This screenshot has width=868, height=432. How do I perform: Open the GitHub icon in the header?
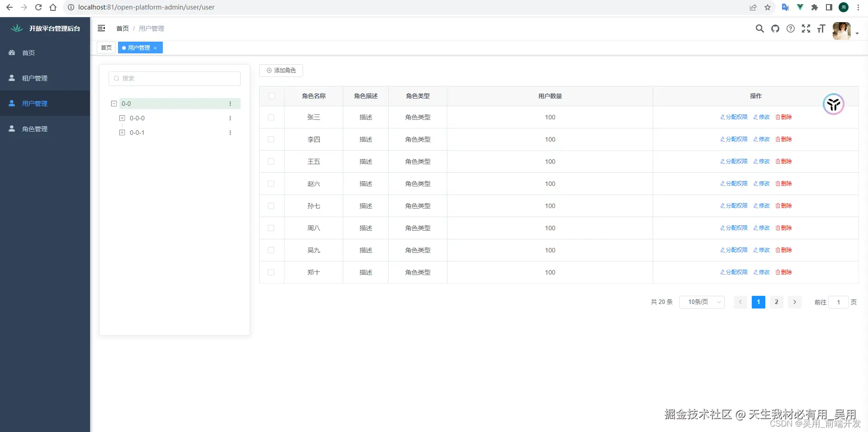(x=775, y=28)
